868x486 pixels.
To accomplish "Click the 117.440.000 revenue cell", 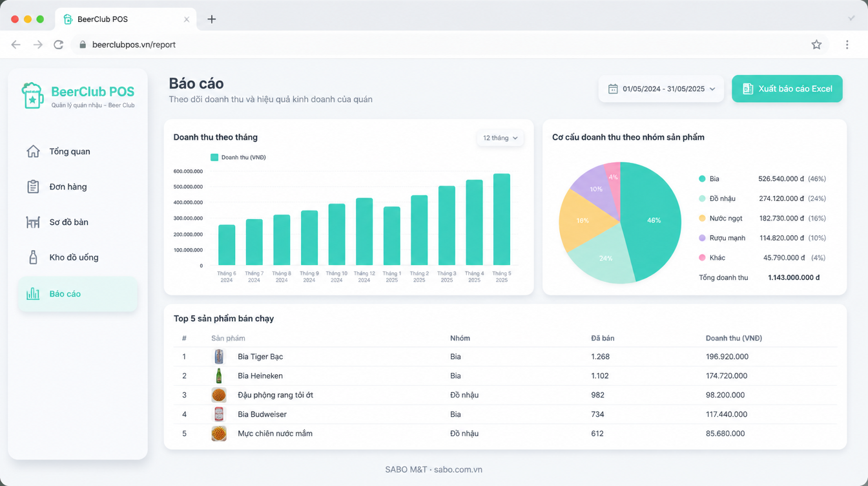I will (x=727, y=414).
